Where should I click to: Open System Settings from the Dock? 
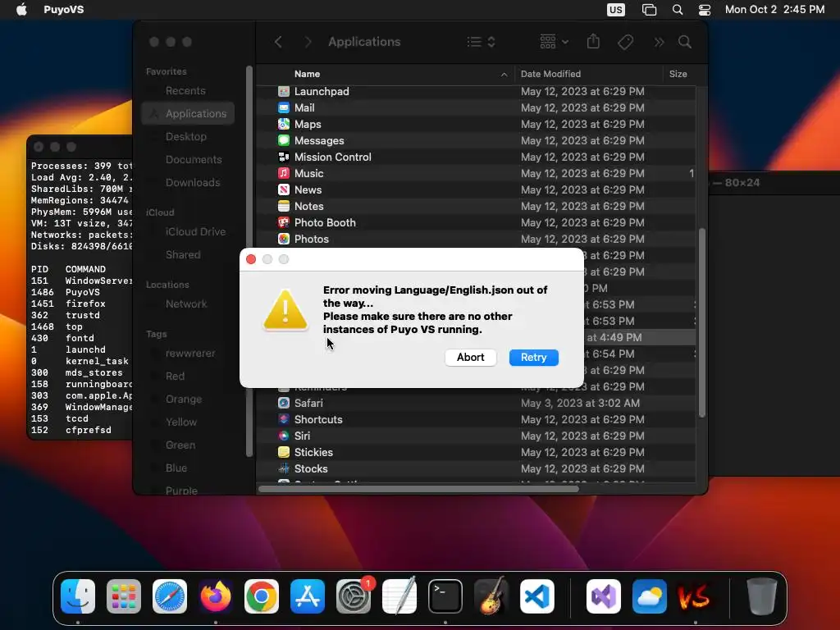[x=354, y=596]
